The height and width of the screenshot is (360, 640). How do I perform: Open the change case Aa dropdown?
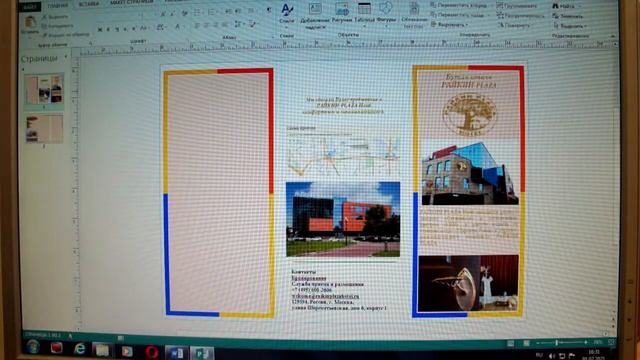[x=144, y=28]
